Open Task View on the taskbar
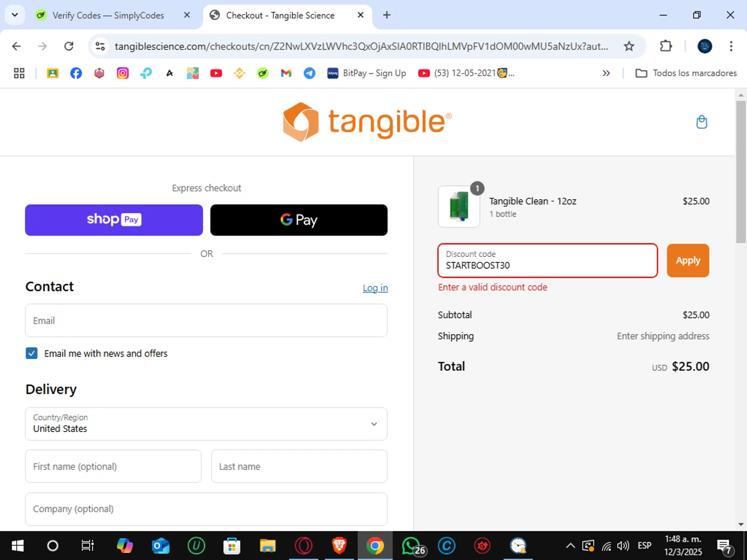This screenshot has width=747, height=560. click(x=88, y=546)
